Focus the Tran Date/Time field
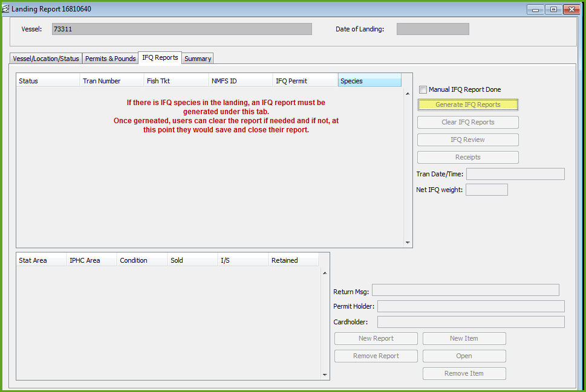The width and height of the screenshot is (586, 392). [x=515, y=174]
